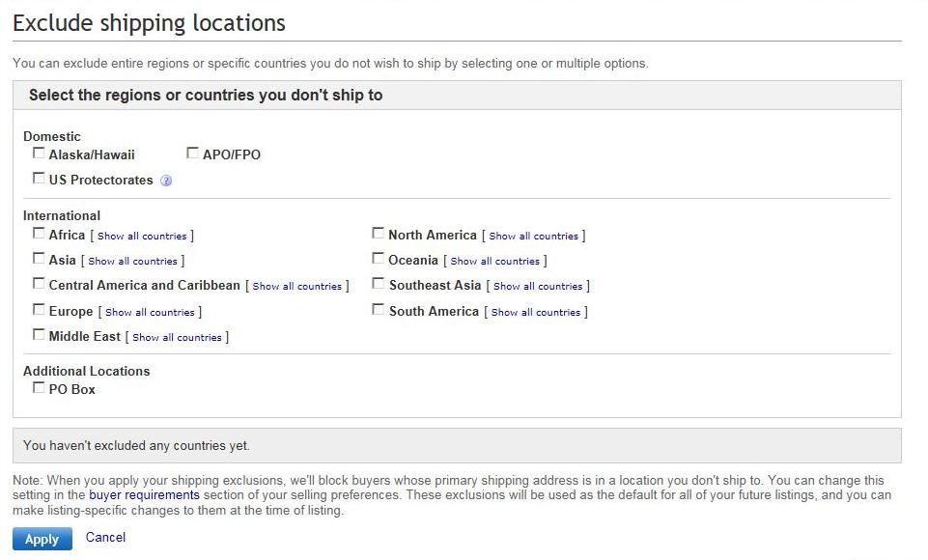Open Central America and Caribbean country list
This screenshot has height=560, width=928.
coord(296,286)
